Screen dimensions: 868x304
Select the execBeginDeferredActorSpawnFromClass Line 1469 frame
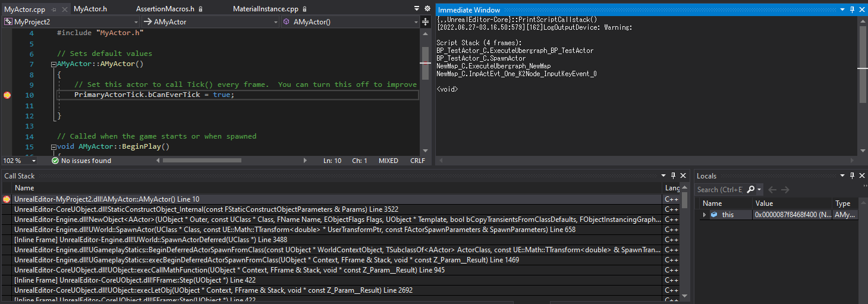pyautogui.click(x=337, y=260)
